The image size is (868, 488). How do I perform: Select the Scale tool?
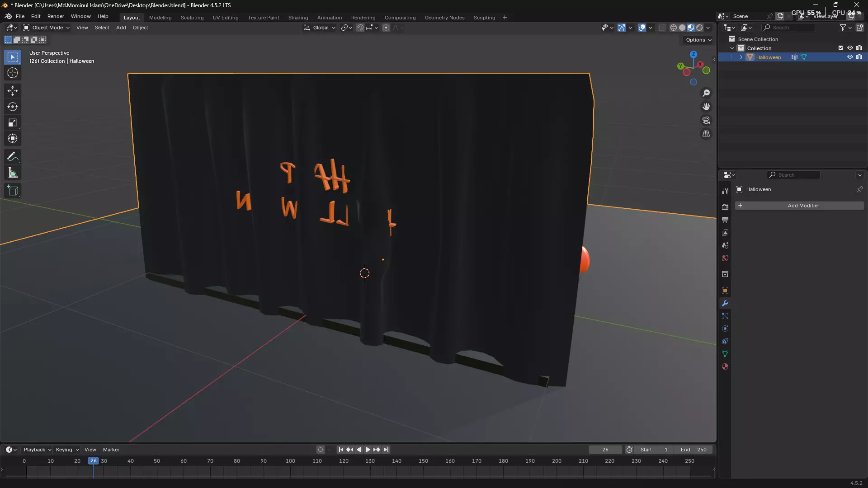click(13, 122)
